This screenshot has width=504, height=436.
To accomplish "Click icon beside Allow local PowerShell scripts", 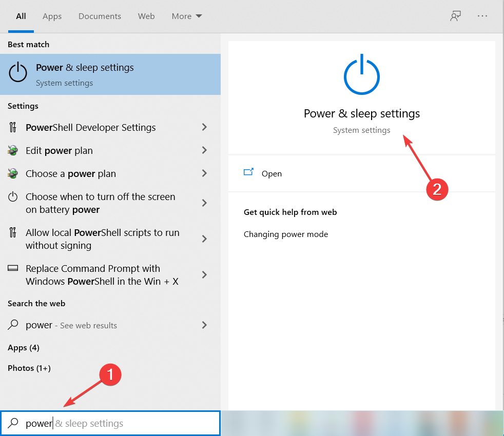I will pyautogui.click(x=12, y=232).
